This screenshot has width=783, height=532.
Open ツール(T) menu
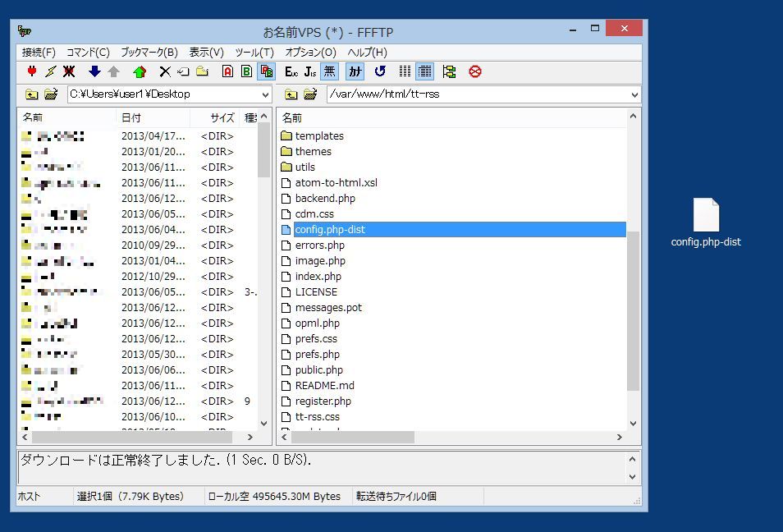point(254,53)
